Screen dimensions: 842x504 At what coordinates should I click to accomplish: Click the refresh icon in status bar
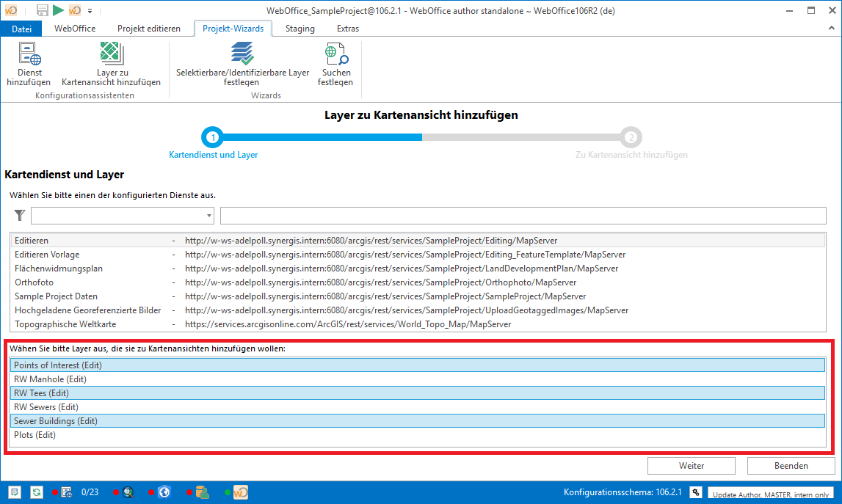coord(36,492)
